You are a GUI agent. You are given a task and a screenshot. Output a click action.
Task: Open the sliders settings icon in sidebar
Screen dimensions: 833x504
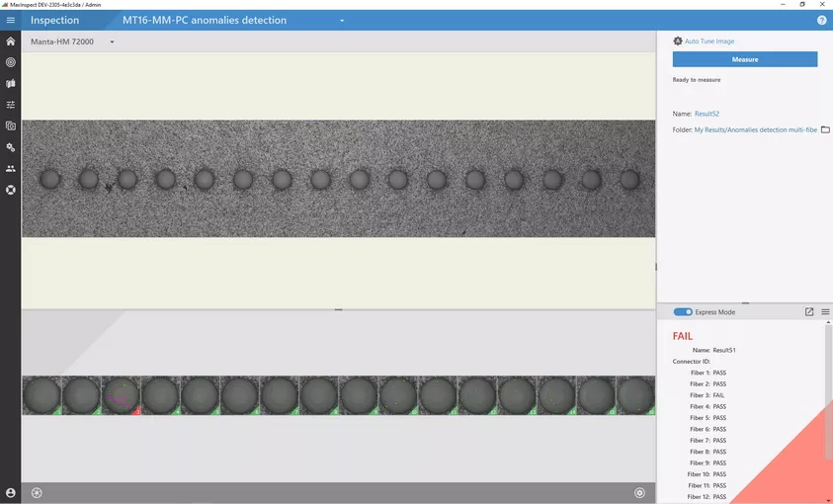(10, 105)
